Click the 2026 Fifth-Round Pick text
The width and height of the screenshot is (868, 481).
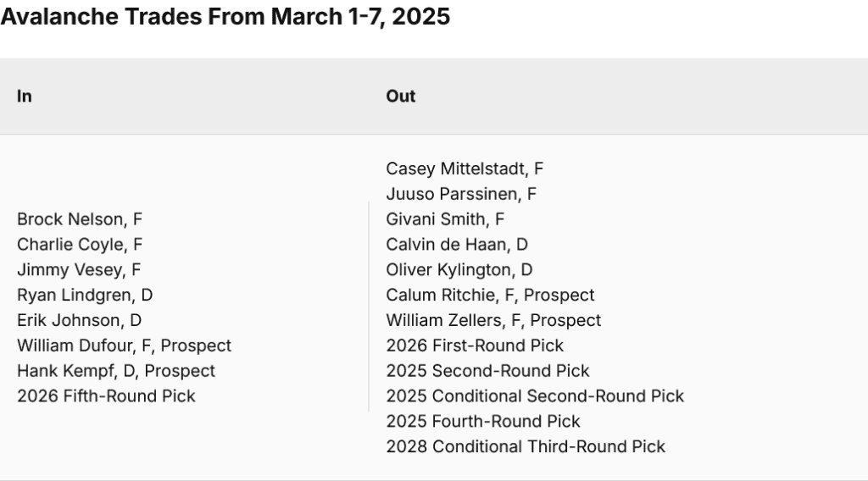coord(106,395)
